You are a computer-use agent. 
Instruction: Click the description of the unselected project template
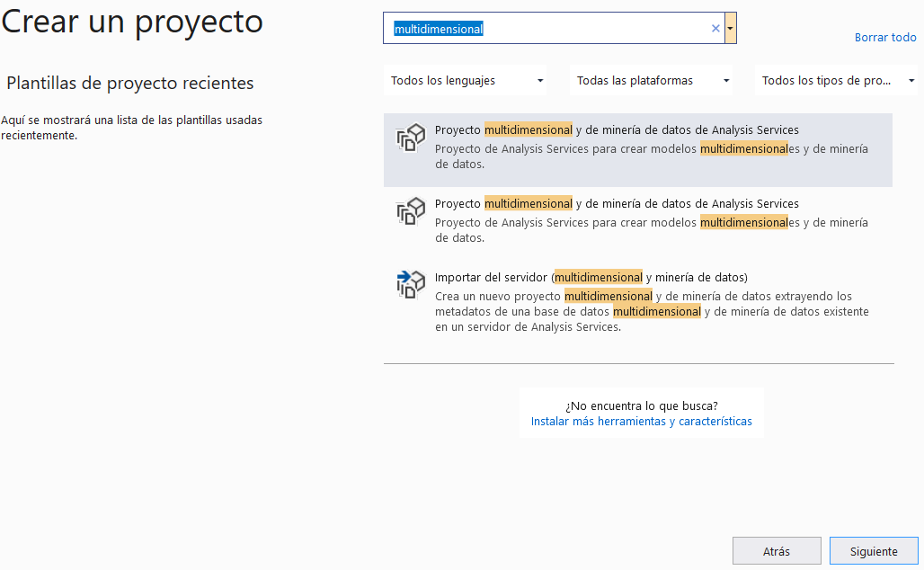pos(651,230)
